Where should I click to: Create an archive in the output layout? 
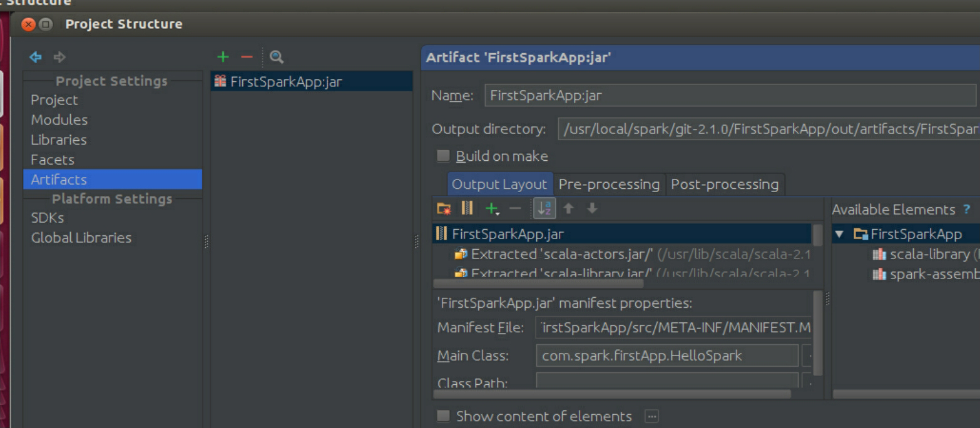click(467, 208)
